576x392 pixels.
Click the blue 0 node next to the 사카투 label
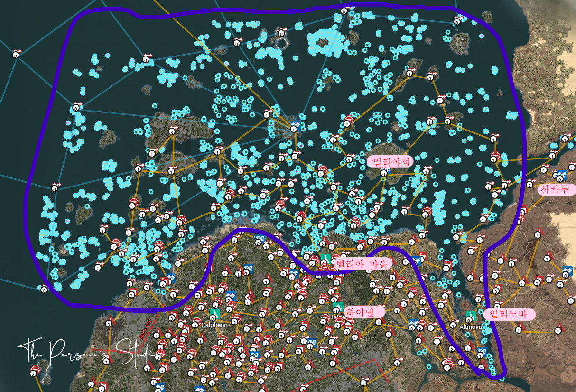click(561, 176)
